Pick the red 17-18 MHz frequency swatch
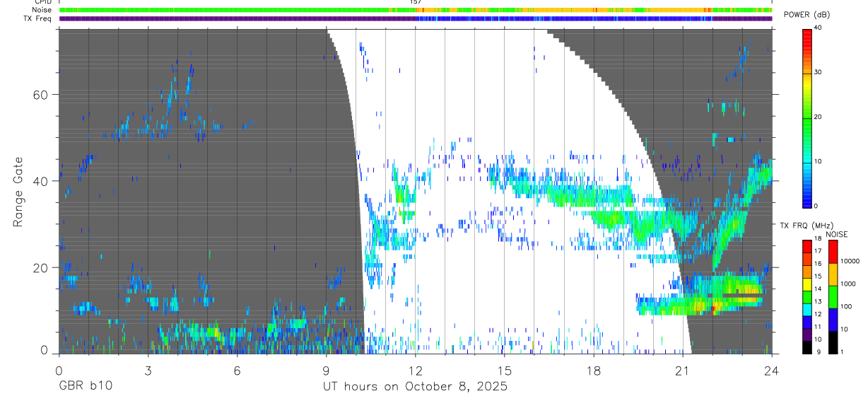Screen dimensions: 868x401 (x=807, y=245)
